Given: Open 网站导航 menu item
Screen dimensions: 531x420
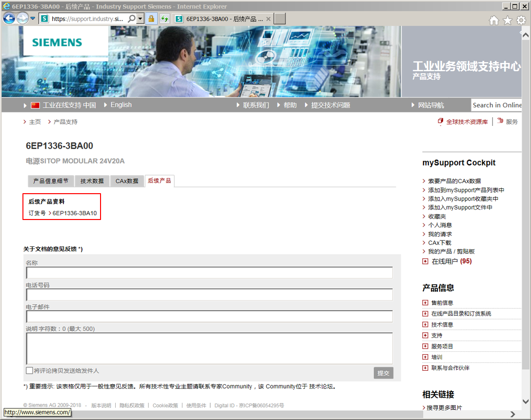Looking at the screenshot, I should coord(431,105).
